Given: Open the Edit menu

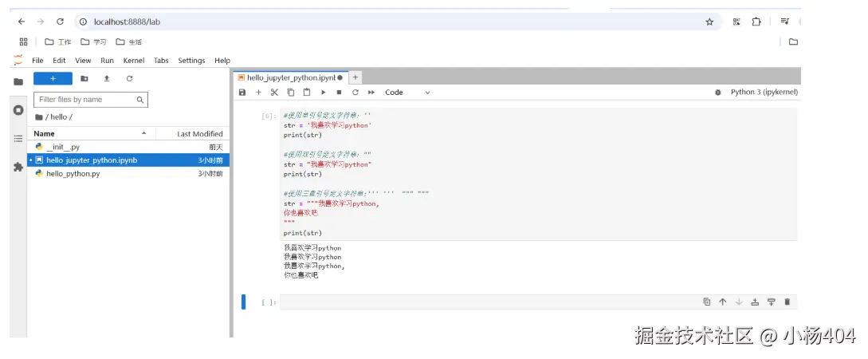Looking at the screenshot, I should point(59,61).
